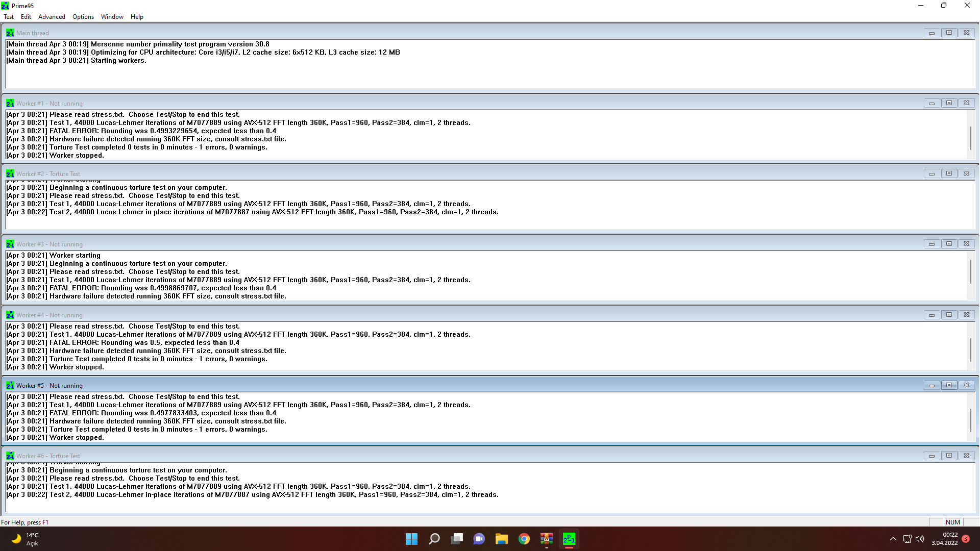Click Main thread 'Starting workers.' line
Viewport: 980px width, 551px height.
click(77, 61)
